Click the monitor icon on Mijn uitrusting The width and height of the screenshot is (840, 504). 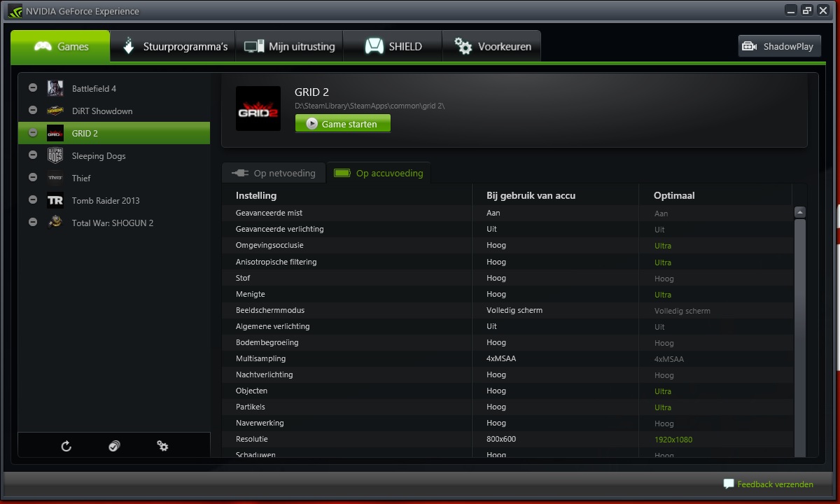253,46
